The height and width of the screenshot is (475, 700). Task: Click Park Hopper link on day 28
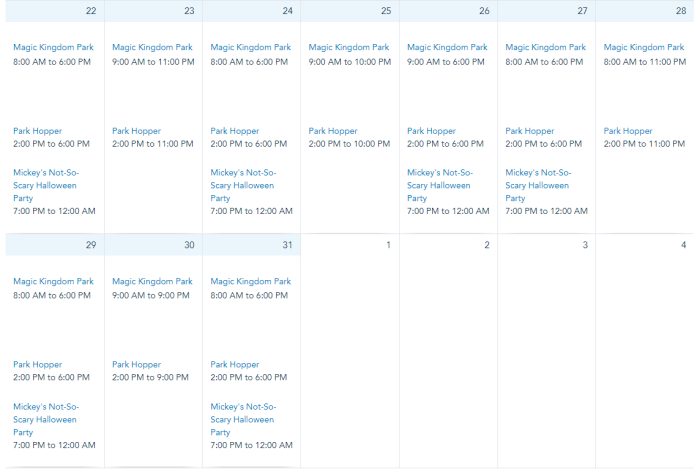[x=628, y=131]
